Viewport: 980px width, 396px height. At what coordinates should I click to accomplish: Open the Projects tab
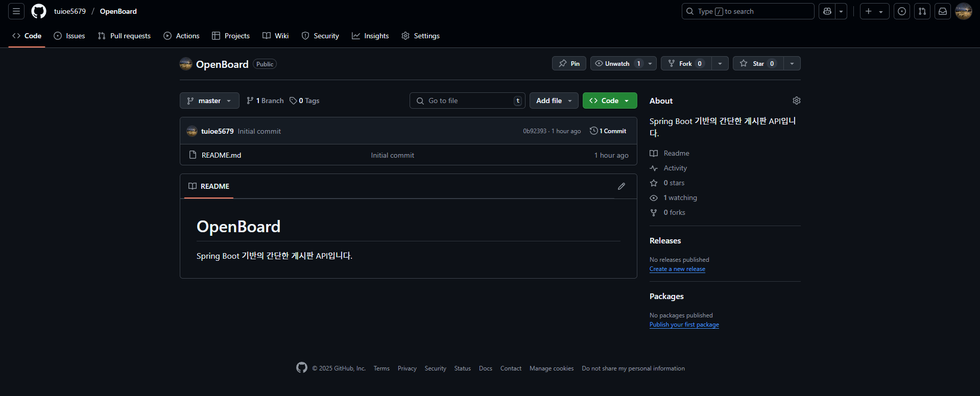point(231,36)
